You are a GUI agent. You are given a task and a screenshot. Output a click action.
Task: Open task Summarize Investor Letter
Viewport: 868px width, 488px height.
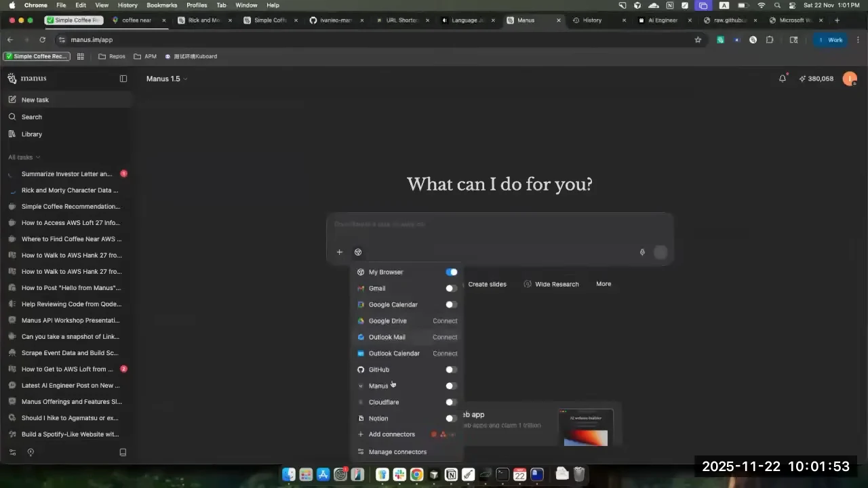[66, 174]
